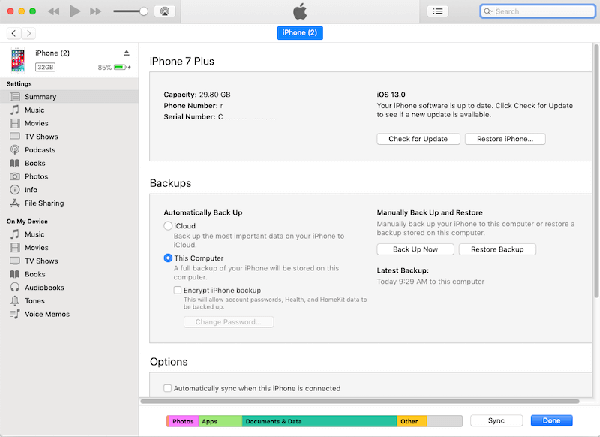This screenshot has width=600, height=437.
Task: Toggle automatically sync when iPhone connected
Action: (x=167, y=388)
